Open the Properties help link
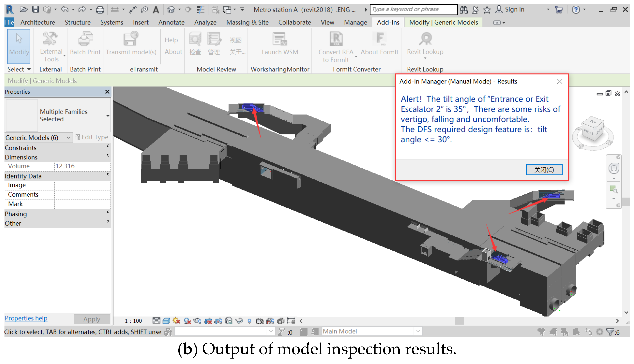 (26, 318)
